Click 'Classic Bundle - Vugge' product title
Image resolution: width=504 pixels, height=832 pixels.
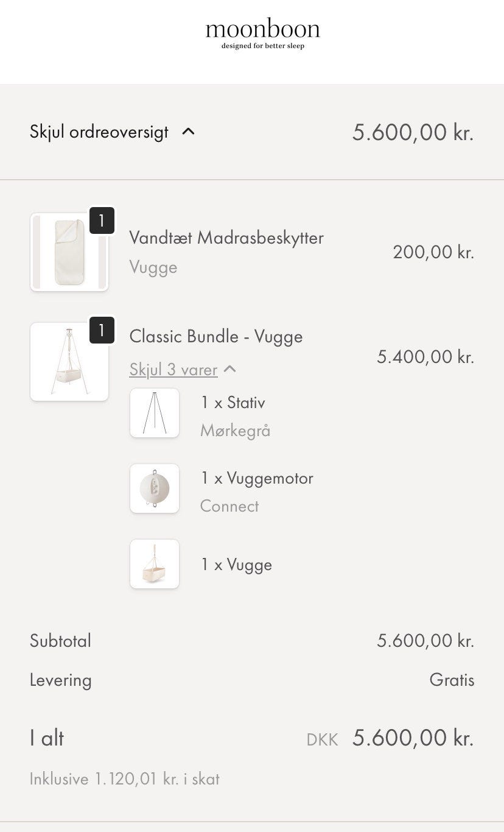point(216,336)
